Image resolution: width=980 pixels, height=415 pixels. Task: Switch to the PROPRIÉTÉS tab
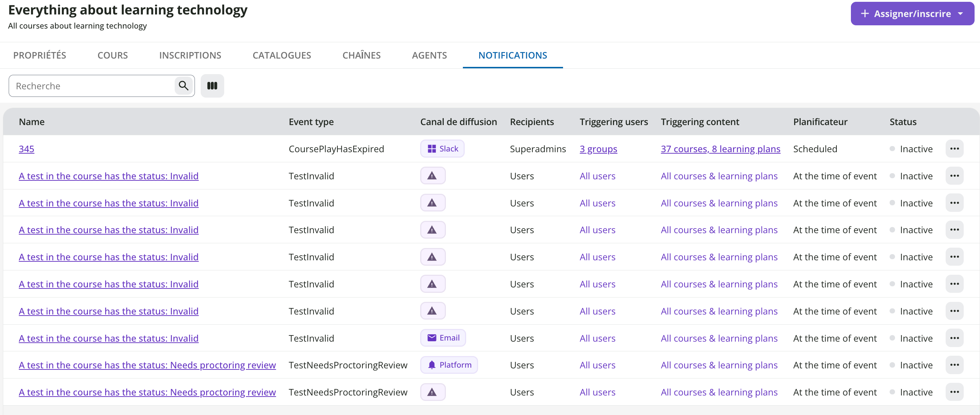click(x=39, y=55)
